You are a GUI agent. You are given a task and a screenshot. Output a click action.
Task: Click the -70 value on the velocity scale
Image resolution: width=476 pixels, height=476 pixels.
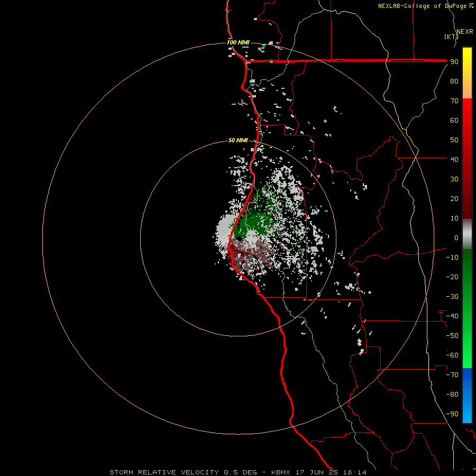(x=452, y=375)
